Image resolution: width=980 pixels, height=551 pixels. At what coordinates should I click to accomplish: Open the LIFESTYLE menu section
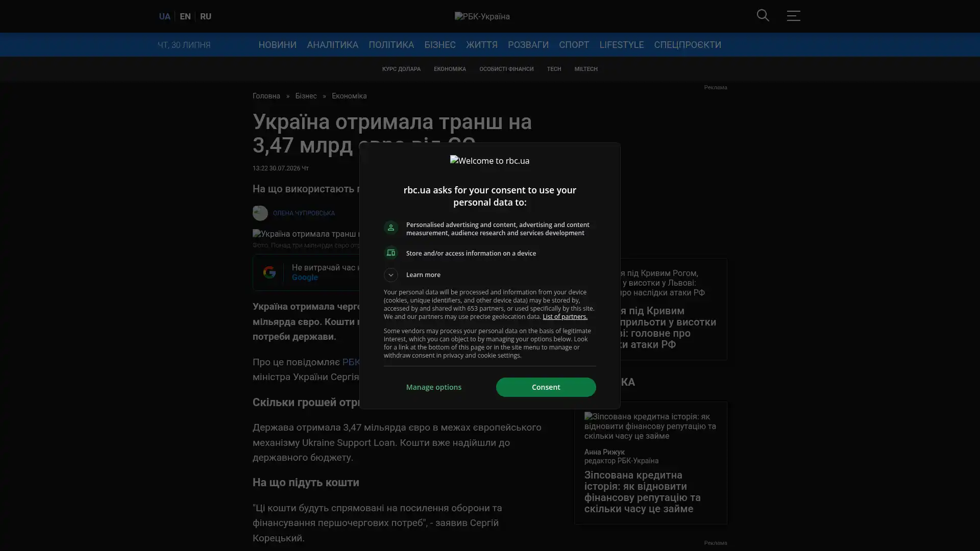622,45
